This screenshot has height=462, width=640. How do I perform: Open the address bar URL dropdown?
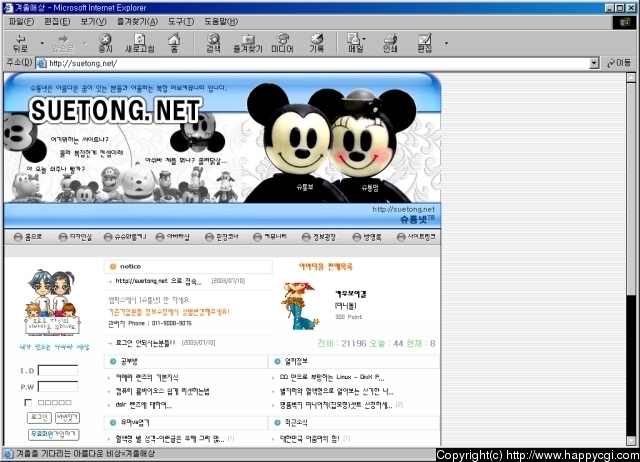(594, 63)
